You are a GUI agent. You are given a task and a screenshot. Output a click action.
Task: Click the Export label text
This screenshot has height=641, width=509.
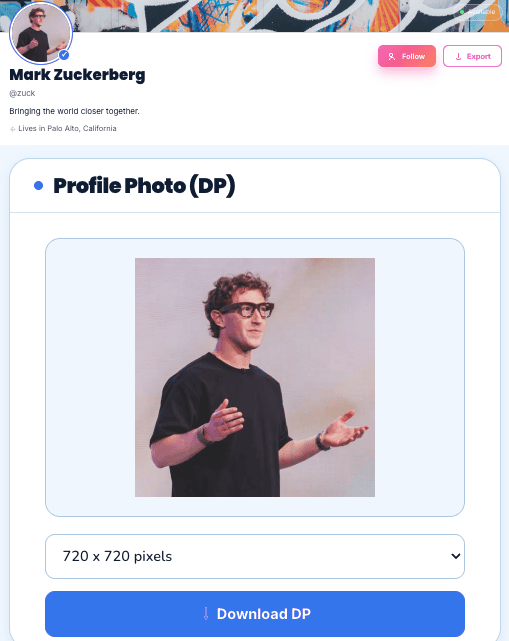pyautogui.click(x=478, y=56)
